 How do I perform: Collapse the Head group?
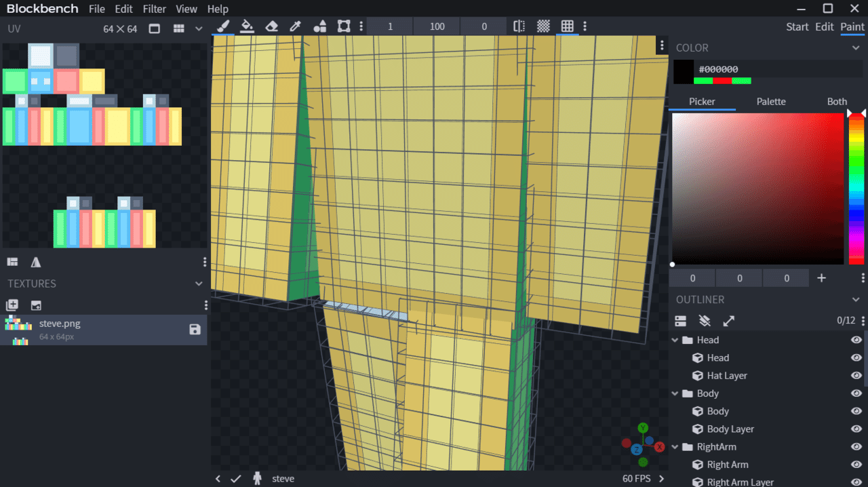pyautogui.click(x=675, y=340)
